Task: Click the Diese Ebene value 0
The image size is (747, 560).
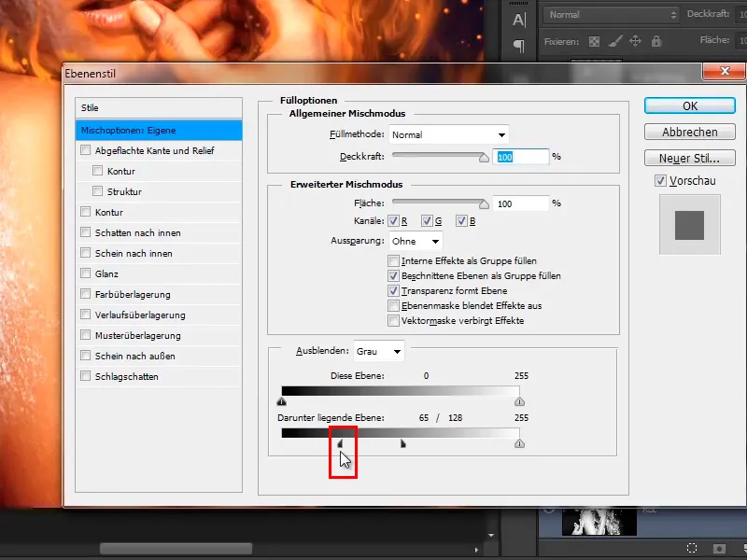Action: (426, 376)
